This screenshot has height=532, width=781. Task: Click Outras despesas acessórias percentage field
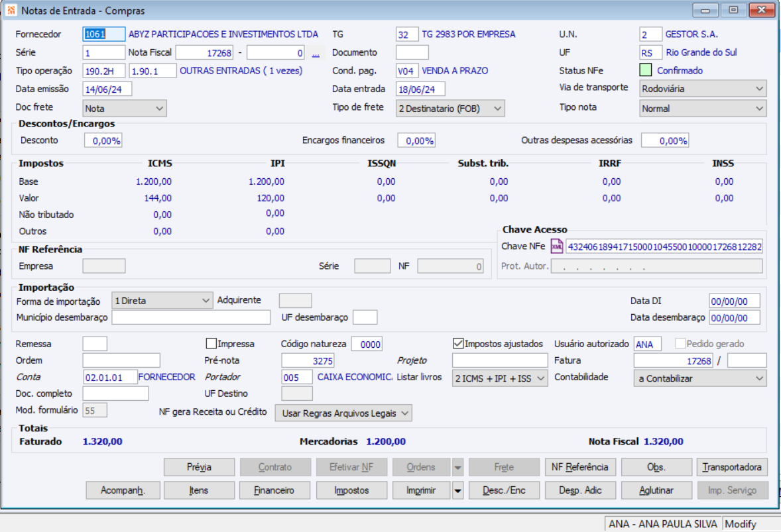click(665, 140)
